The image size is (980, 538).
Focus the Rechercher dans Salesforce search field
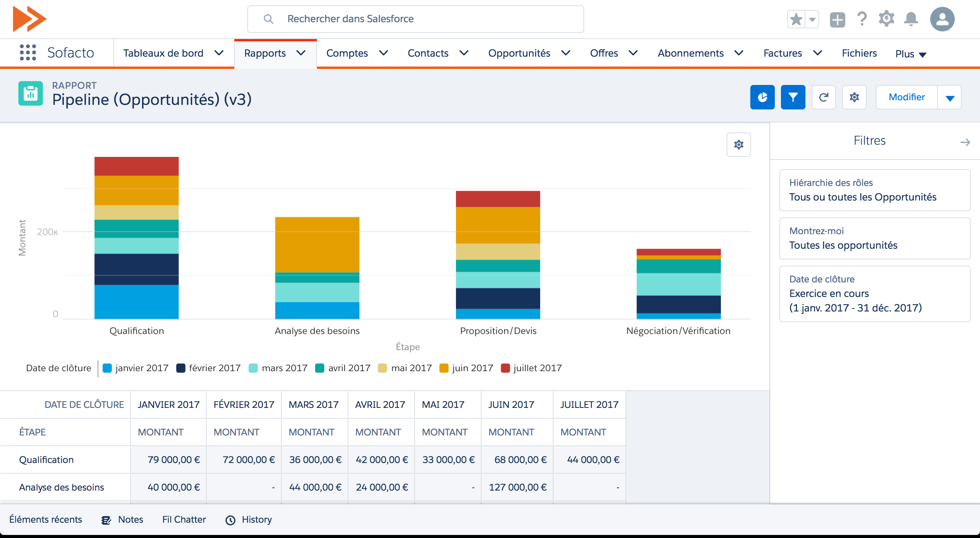pos(415,19)
